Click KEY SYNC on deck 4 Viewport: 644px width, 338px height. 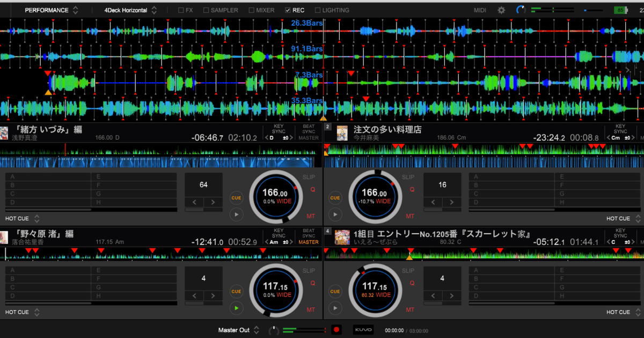coord(620,233)
